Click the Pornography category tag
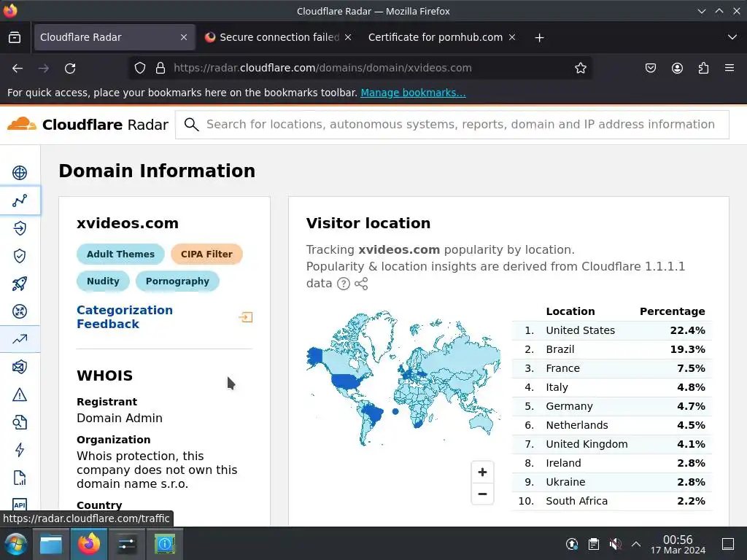The image size is (747, 560). [177, 281]
